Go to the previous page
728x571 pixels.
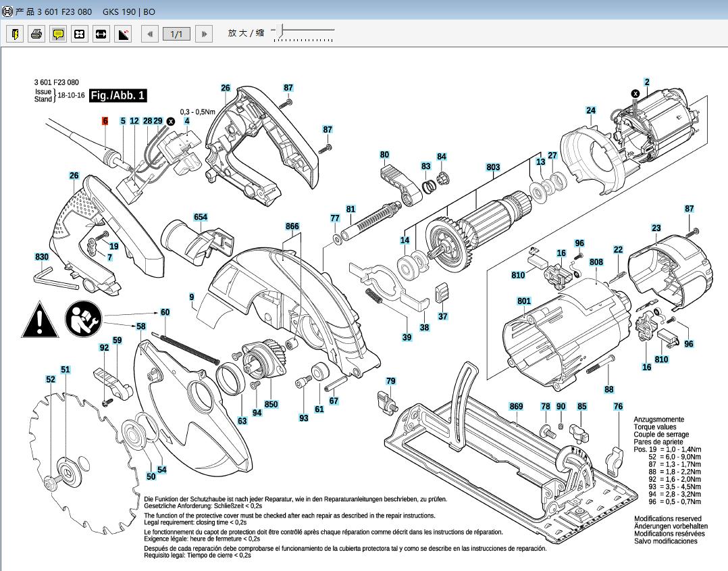pyautogui.click(x=149, y=34)
